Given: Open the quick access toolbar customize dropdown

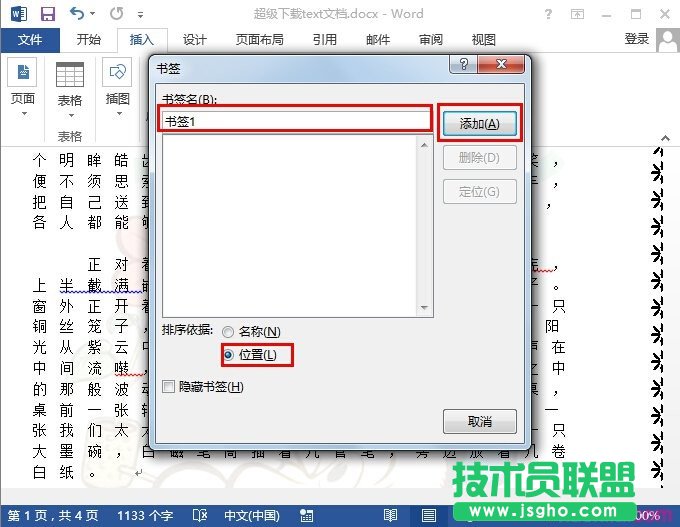Looking at the screenshot, I should (138, 15).
